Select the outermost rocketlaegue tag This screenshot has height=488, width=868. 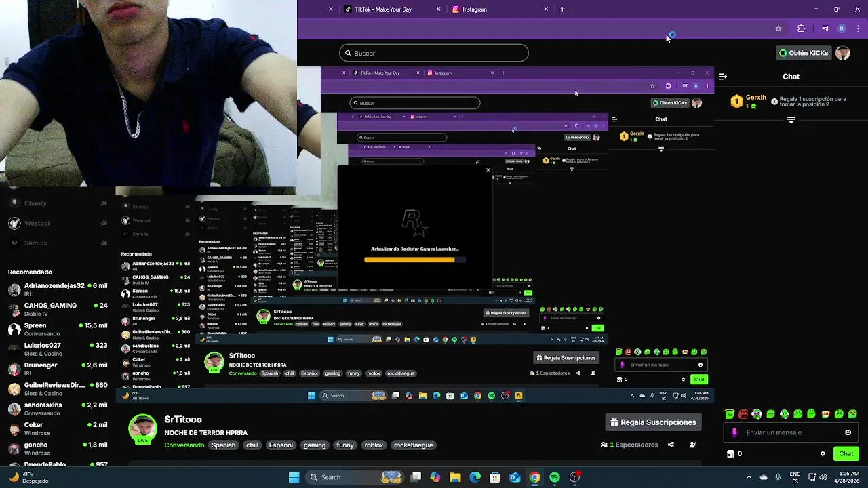pyautogui.click(x=413, y=445)
